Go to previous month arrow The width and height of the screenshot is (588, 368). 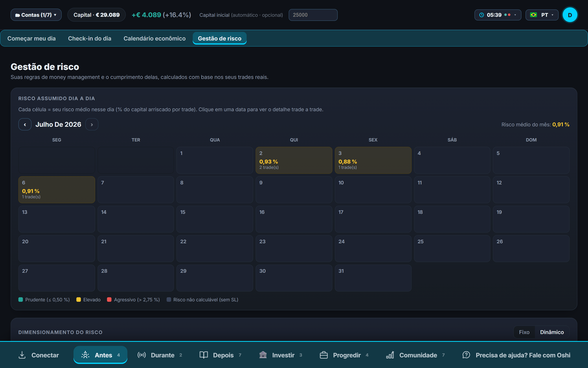(x=25, y=124)
